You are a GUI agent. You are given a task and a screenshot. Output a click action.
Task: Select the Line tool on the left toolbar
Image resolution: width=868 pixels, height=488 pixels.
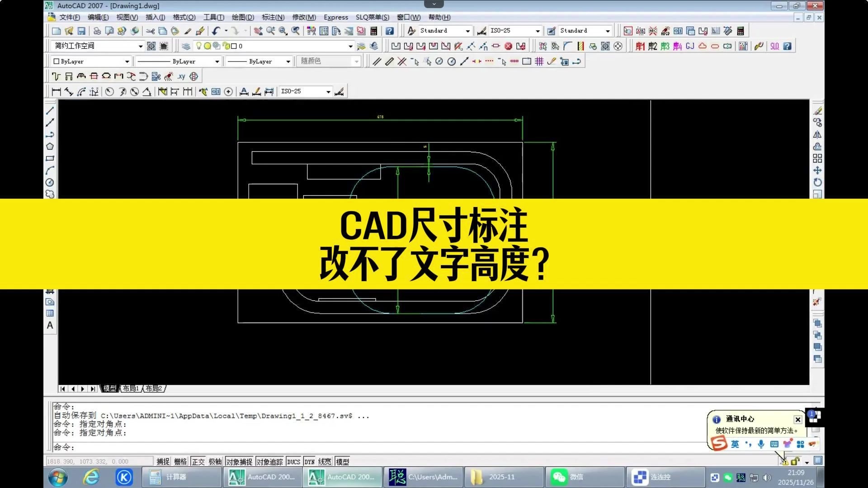[50, 110]
